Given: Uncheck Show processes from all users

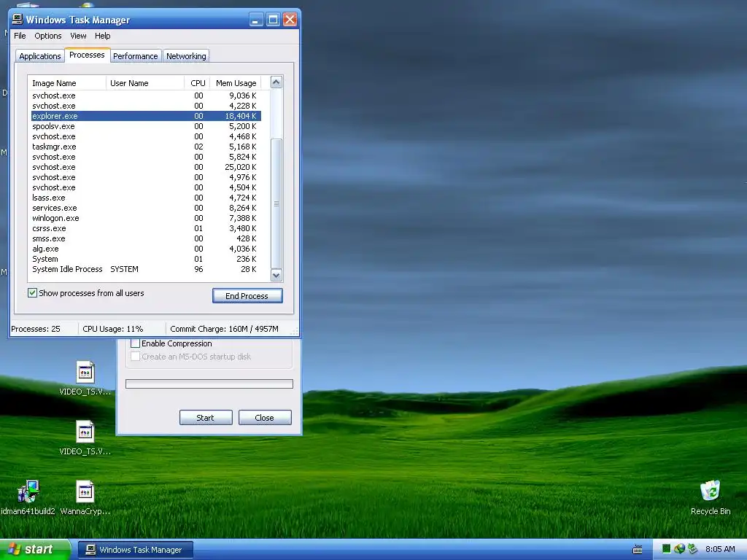Looking at the screenshot, I should 32,293.
